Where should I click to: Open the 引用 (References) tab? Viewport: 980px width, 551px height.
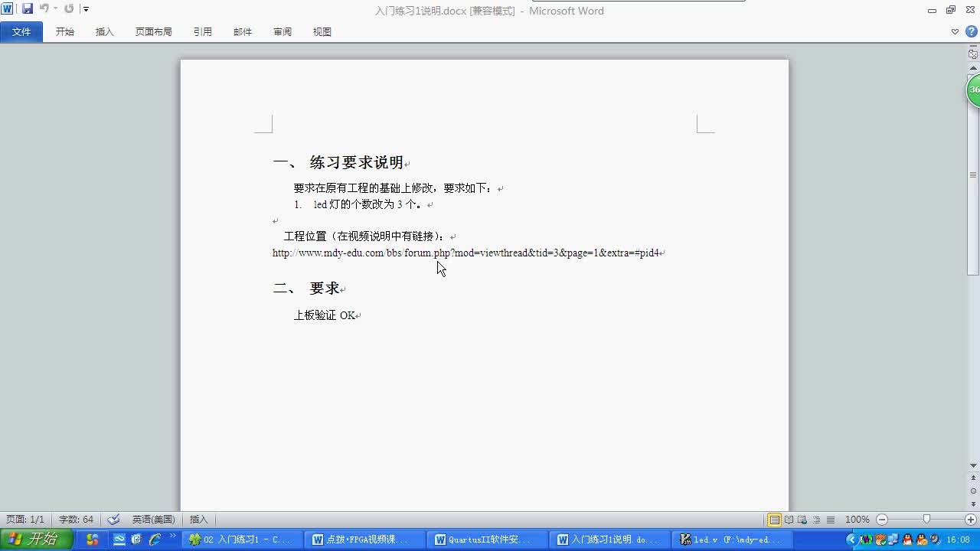(203, 32)
